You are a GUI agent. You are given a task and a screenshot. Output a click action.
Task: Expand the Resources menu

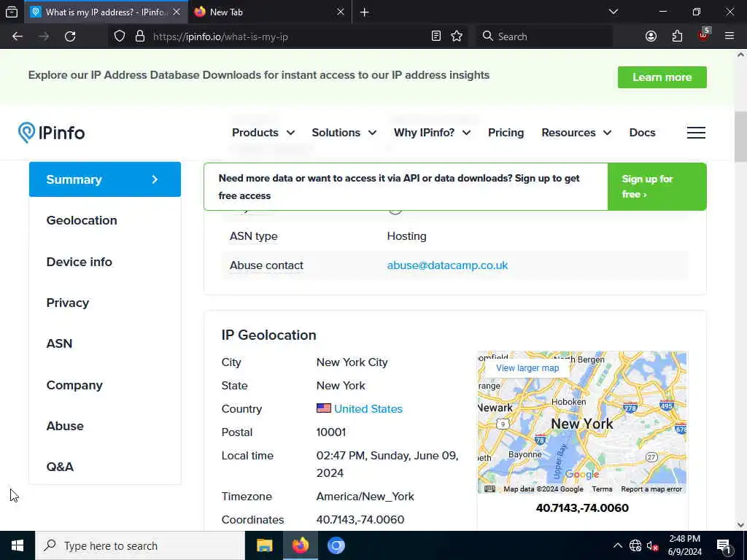tap(576, 133)
